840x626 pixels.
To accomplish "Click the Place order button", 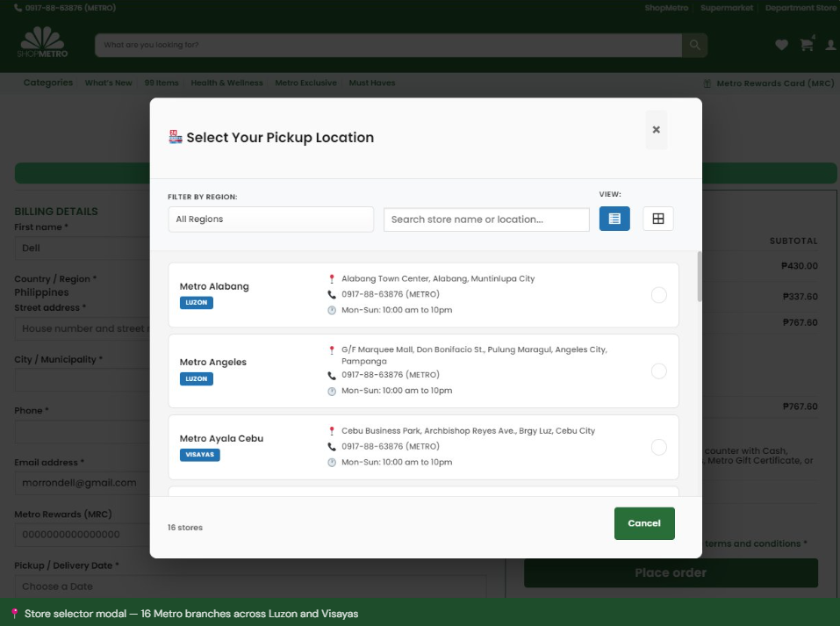I will (671, 573).
